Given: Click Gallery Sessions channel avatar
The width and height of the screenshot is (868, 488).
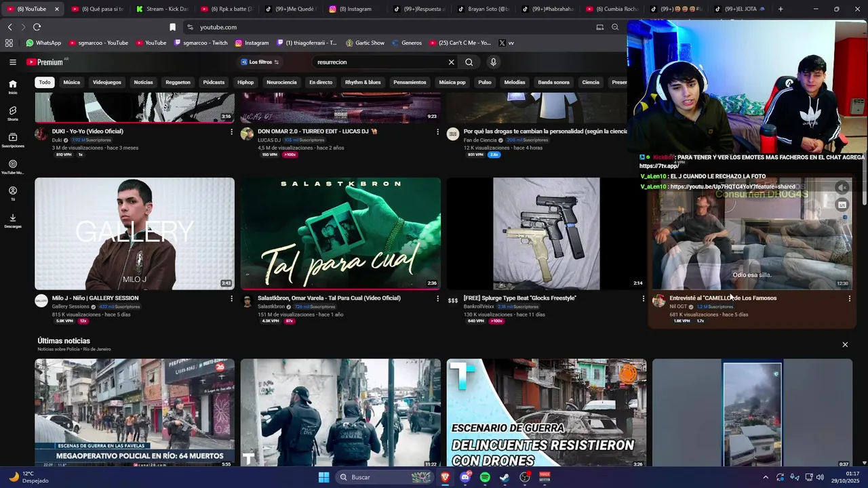Looking at the screenshot, I should click(41, 301).
